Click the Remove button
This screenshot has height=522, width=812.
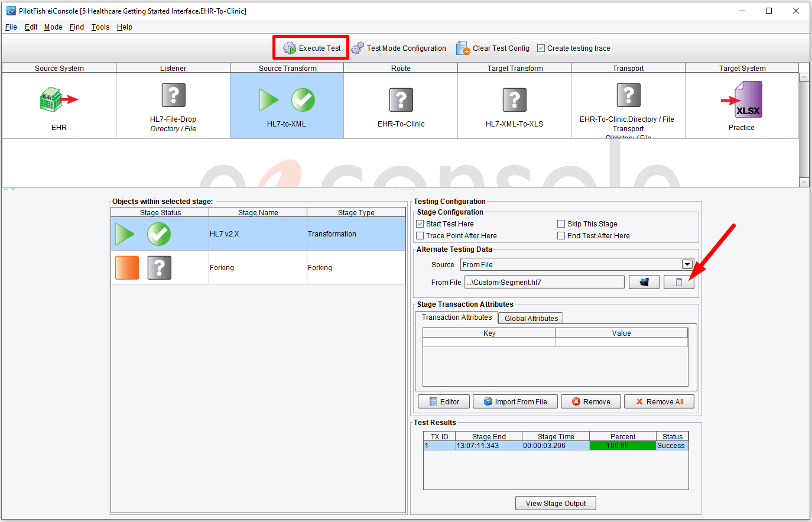click(590, 401)
